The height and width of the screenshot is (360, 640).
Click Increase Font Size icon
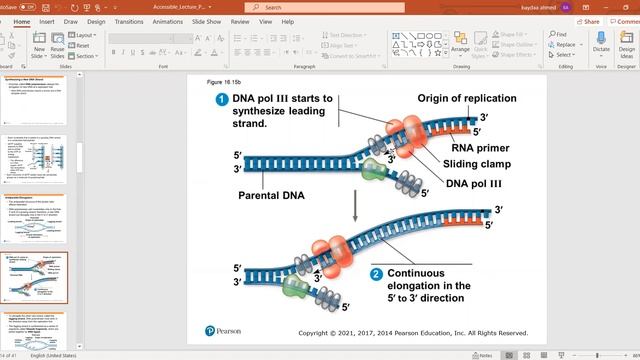pyautogui.click(x=198, y=38)
